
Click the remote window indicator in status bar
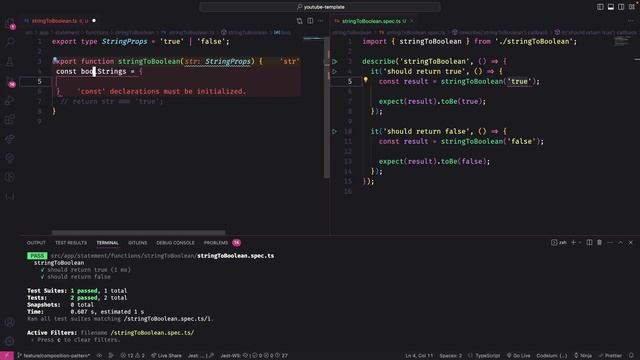point(7,356)
